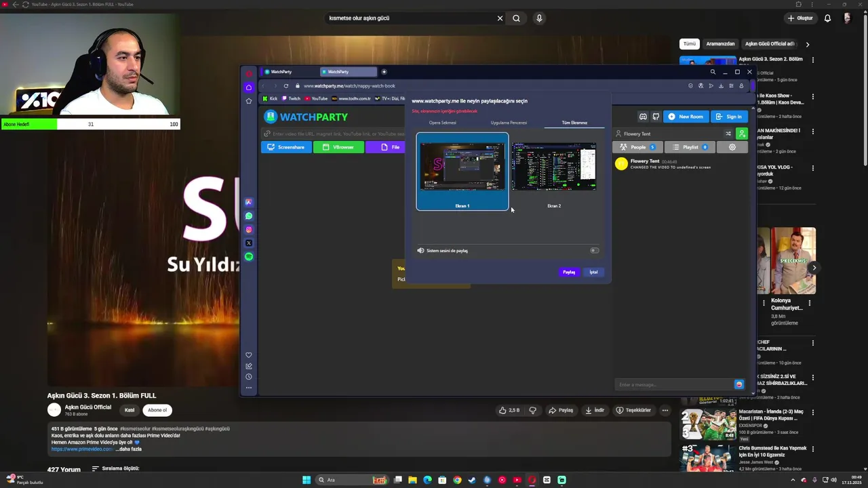This screenshot has height=488, width=868.
Task: Click the Screenshare button
Action: 286,147
